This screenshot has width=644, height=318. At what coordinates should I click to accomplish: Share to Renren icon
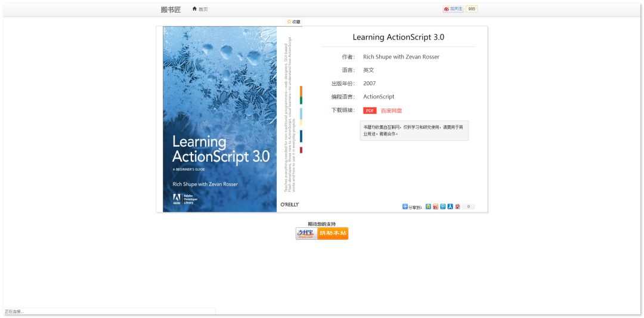pyautogui.click(x=450, y=207)
